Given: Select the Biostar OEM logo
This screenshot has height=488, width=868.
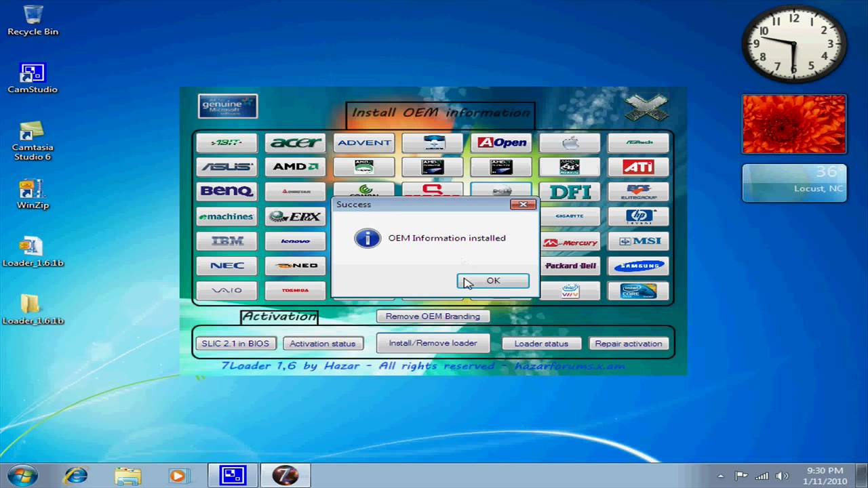Looking at the screenshot, I should coord(296,192).
